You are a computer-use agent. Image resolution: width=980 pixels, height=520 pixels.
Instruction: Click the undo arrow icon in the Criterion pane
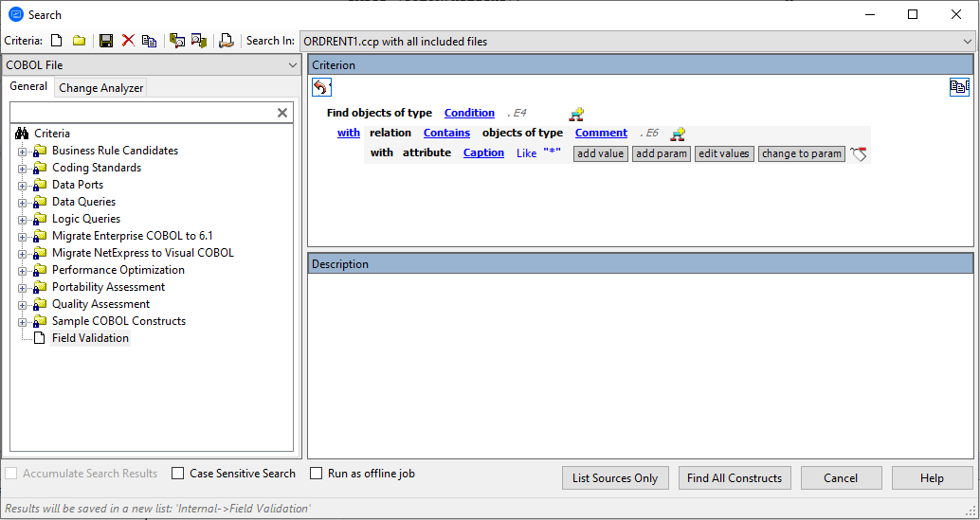[321, 87]
